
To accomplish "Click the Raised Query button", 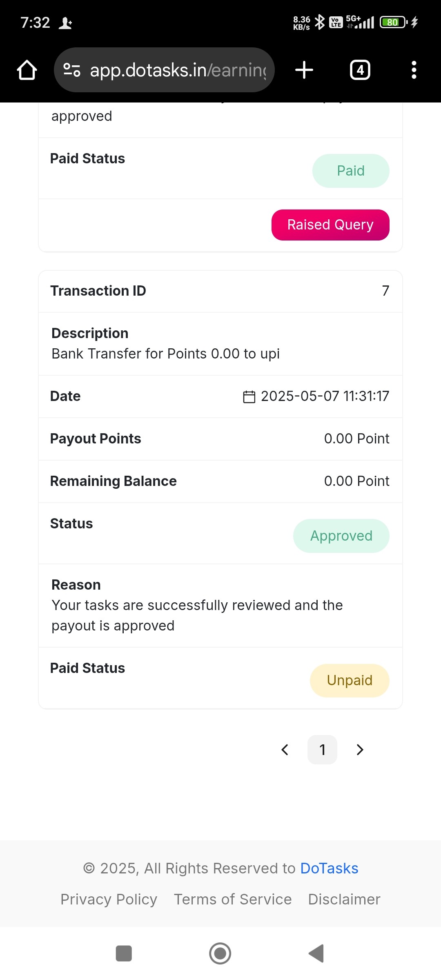I will pyautogui.click(x=330, y=225).
